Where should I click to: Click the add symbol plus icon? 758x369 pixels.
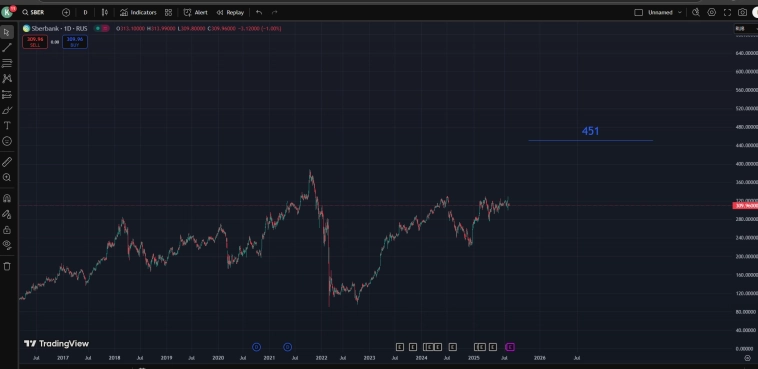(66, 12)
